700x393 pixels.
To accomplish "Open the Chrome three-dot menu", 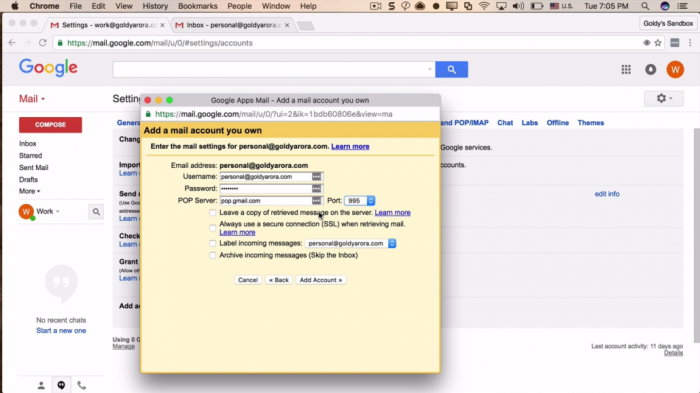I will (x=690, y=43).
